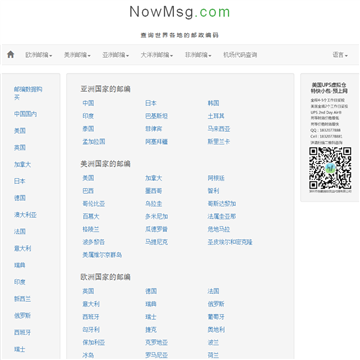Viewport: 360px width, 360px height.
Task: Select 澳大利亚 in the sidebar
Action: [25, 215]
